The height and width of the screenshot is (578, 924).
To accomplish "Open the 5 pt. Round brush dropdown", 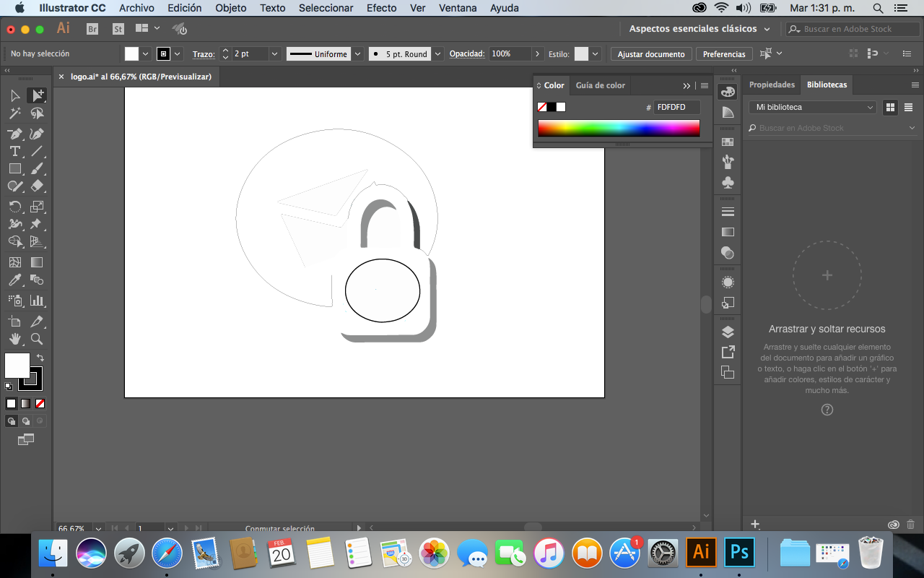I will (x=438, y=54).
